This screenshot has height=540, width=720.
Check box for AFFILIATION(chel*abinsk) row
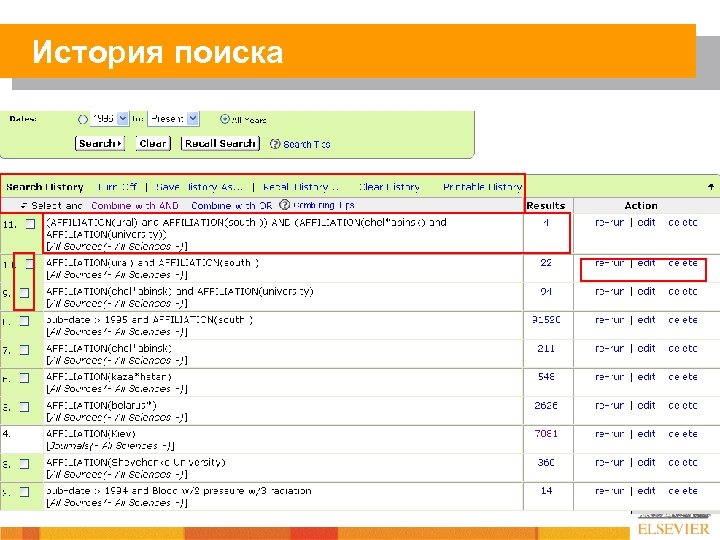point(24,350)
